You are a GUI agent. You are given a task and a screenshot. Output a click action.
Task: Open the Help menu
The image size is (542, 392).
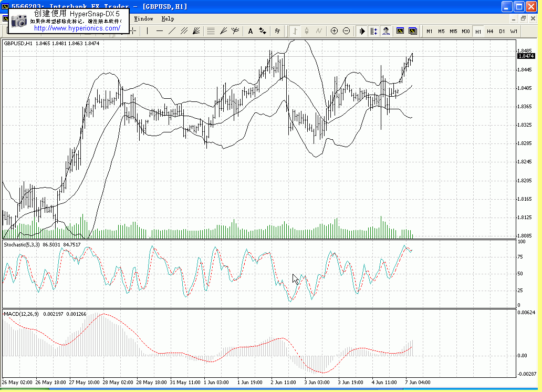[x=168, y=18]
